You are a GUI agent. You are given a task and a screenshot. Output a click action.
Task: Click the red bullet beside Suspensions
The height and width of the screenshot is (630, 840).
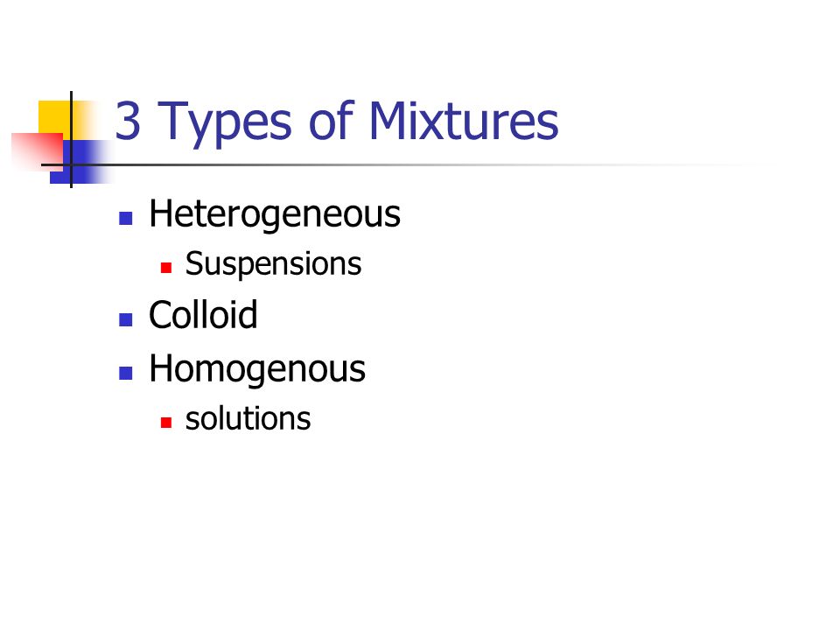[166, 268]
